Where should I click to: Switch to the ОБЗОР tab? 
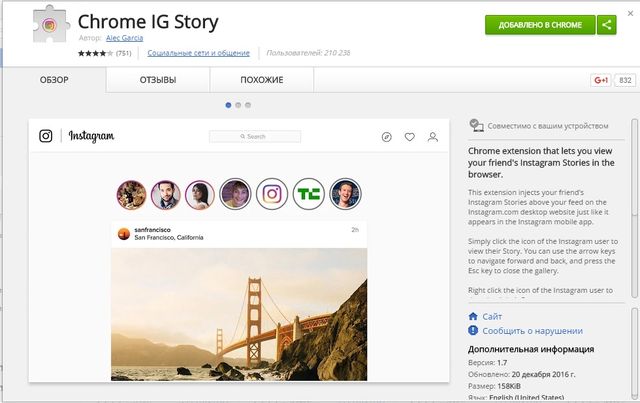pyautogui.click(x=54, y=80)
